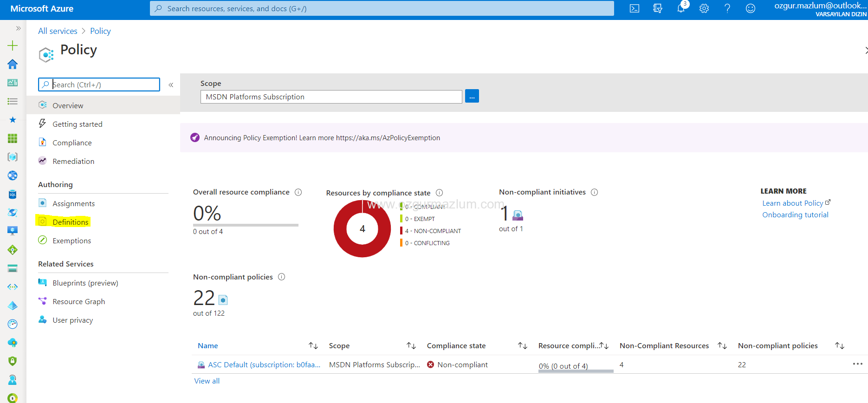Open Blueprints (preview) related service

(103, 283)
